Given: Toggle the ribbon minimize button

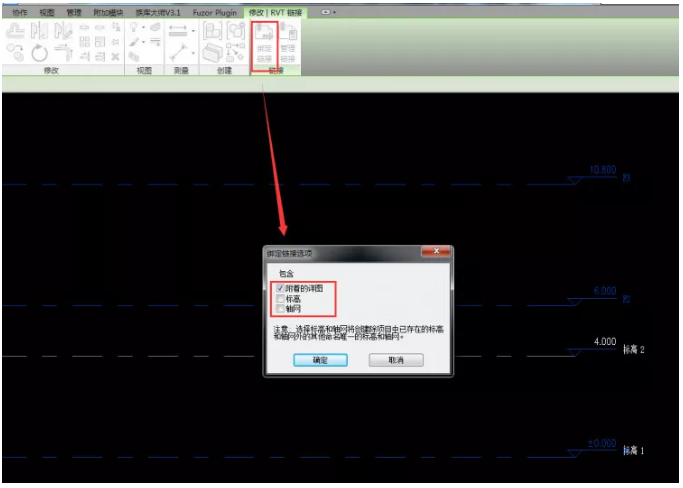Looking at the screenshot, I should click(326, 12).
